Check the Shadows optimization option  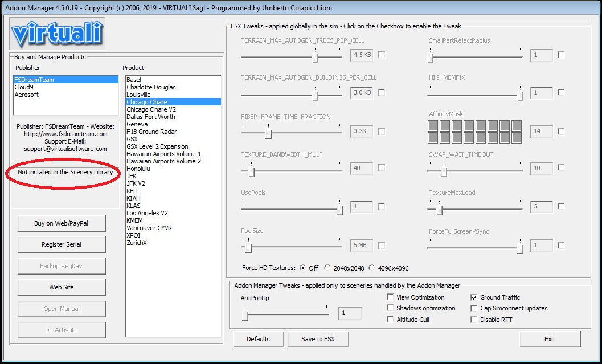pyautogui.click(x=390, y=308)
